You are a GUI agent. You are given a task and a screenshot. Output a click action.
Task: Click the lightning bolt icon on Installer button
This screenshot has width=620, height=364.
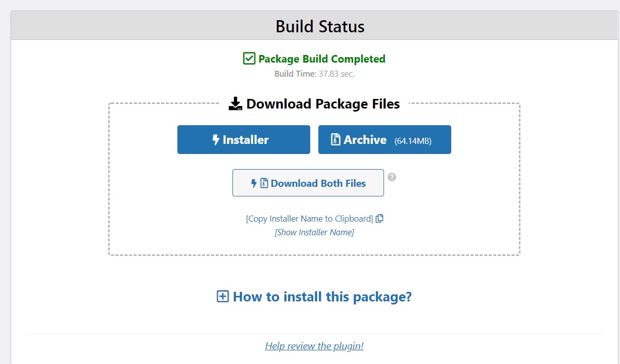216,140
